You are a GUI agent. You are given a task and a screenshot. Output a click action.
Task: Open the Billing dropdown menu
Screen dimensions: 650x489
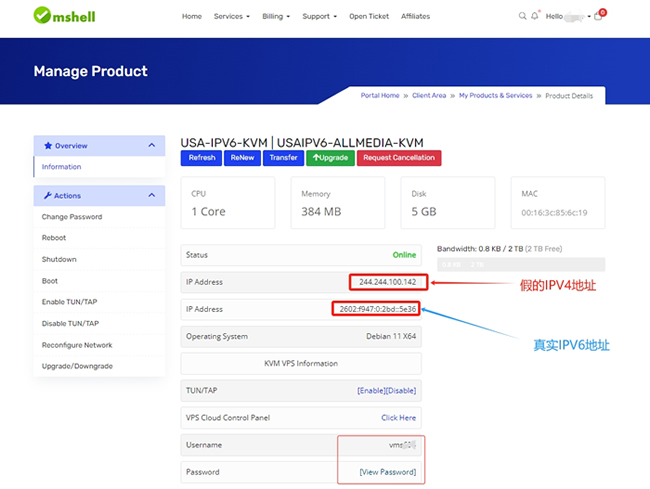(x=276, y=16)
